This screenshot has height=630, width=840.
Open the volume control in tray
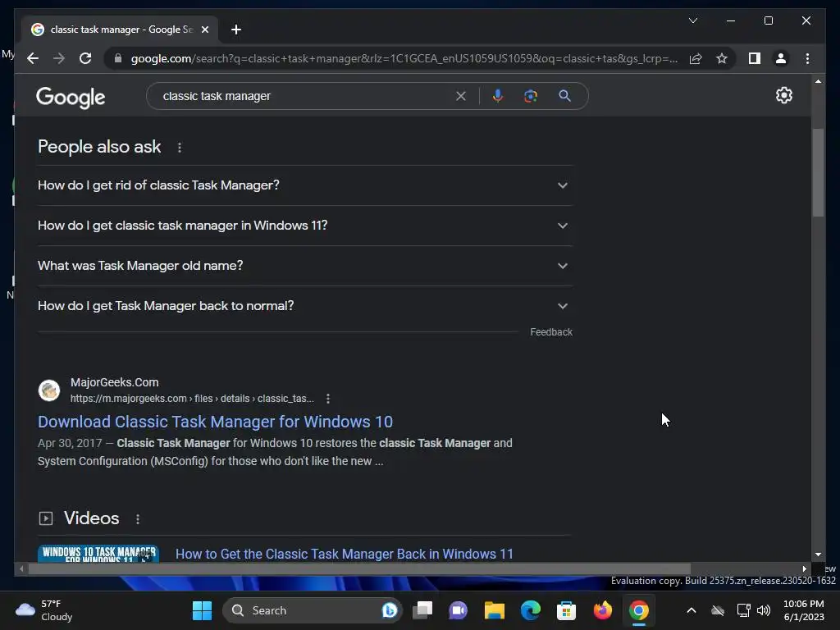[x=764, y=610]
